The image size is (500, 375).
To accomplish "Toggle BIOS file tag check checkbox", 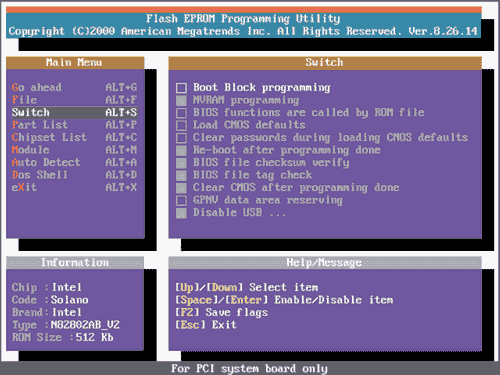I will (181, 175).
